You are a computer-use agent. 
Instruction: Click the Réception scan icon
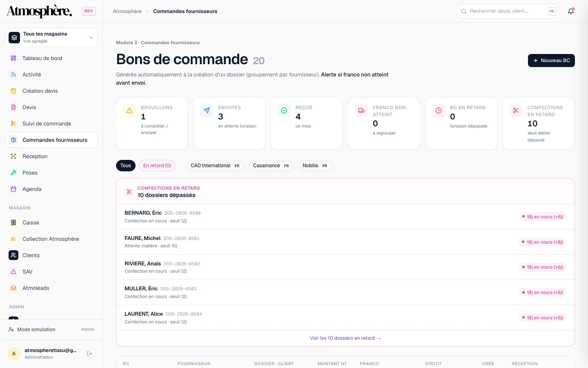pos(13,156)
